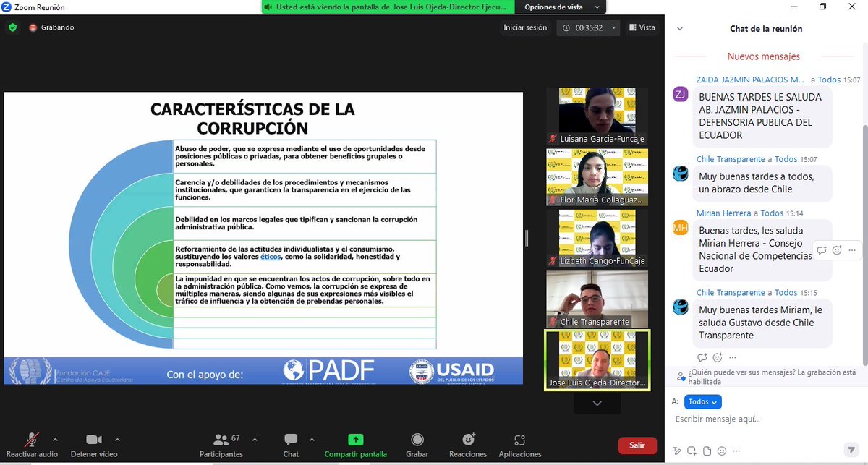Open the Participantes panel
This screenshot has height=465, width=868.
coord(221,444)
